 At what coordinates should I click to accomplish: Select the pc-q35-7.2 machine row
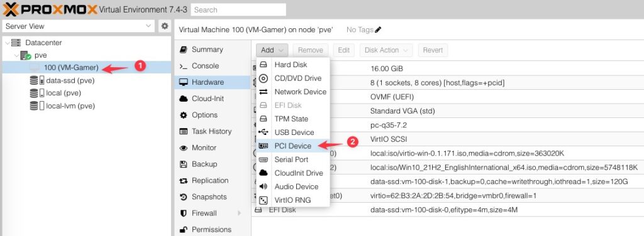448,125
